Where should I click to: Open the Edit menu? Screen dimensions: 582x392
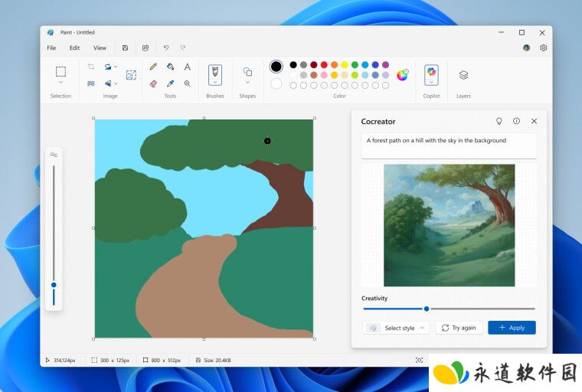[x=74, y=48]
